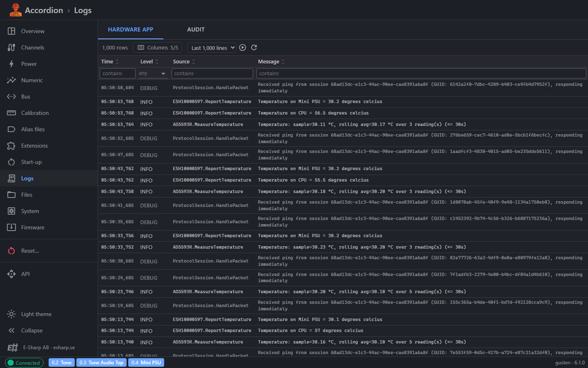The image size is (588, 368).
Task: Open the Last 1,000 lines dropdown
Action: 212,48
